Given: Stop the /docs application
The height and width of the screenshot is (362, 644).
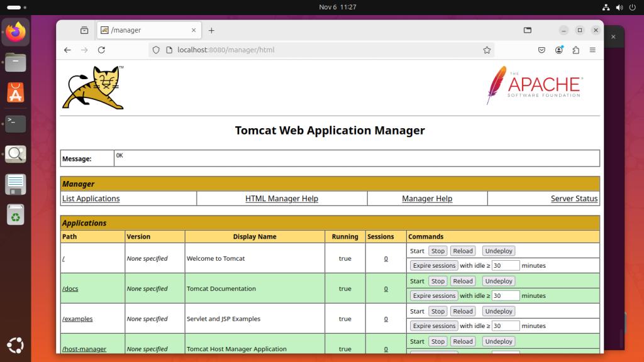Looking at the screenshot, I should (x=437, y=281).
